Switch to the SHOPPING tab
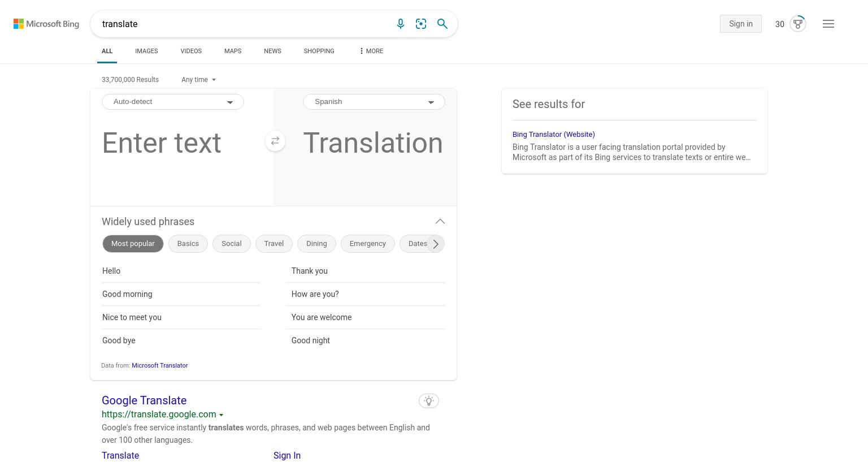This screenshot has height=466, width=868. tap(319, 51)
